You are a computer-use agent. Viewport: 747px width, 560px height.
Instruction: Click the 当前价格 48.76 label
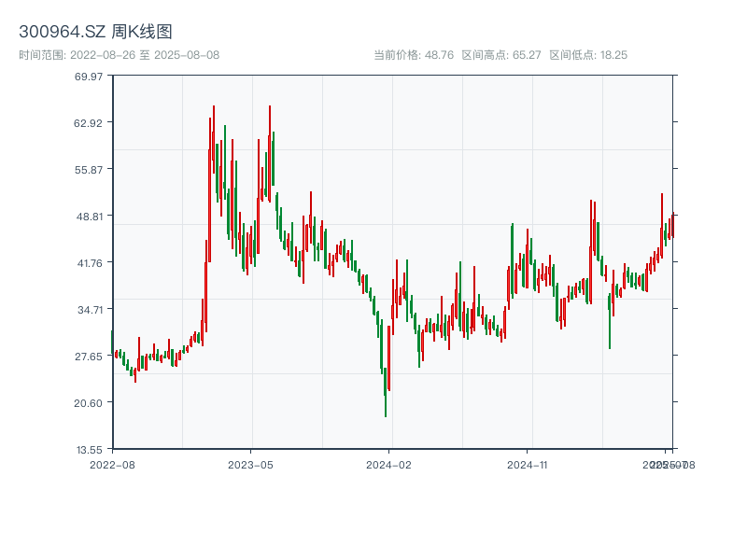pos(414,55)
